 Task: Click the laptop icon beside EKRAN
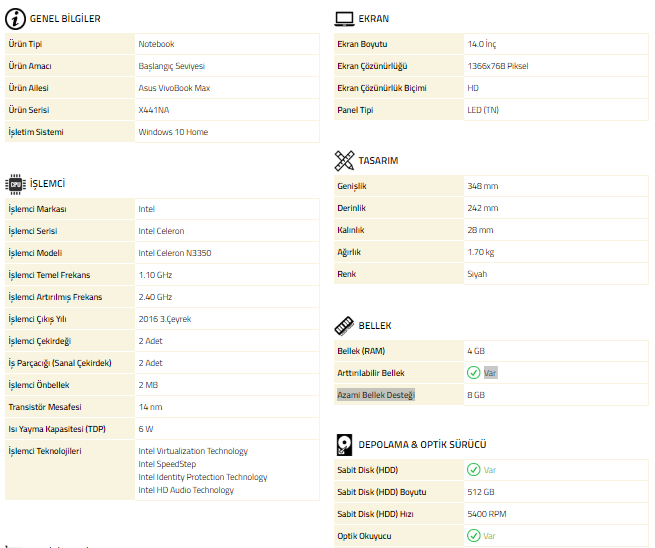[x=344, y=19]
